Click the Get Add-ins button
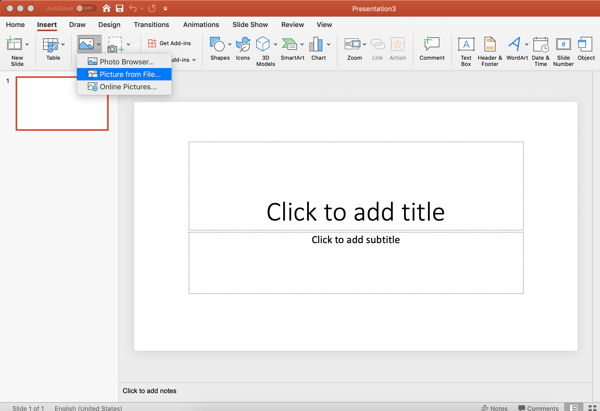600x411 pixels. point(170,43)
